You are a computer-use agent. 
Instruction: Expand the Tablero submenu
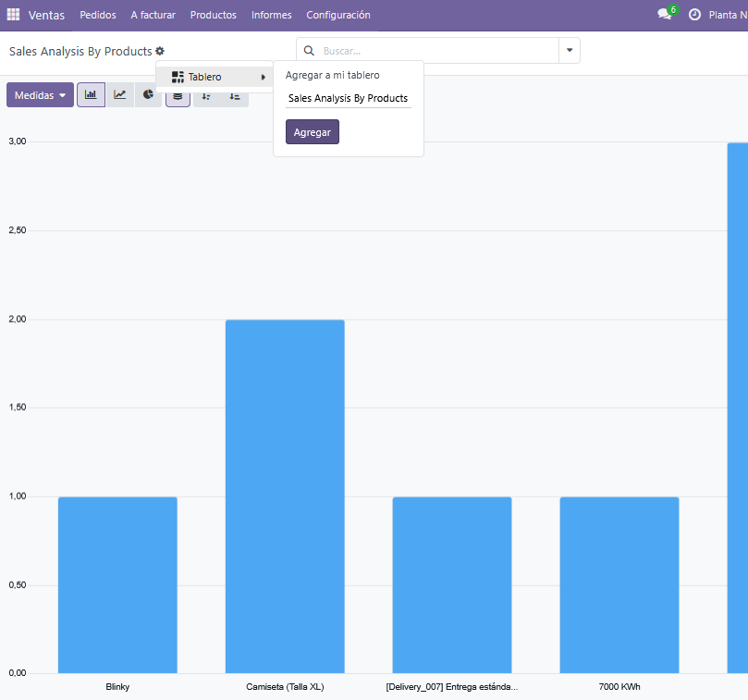click(215, 77)
